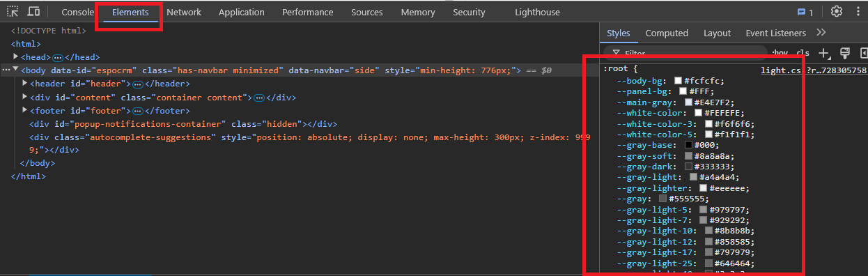
Task: Open the light.css source link
Action: pyautogui.click(x=814, y=70)
